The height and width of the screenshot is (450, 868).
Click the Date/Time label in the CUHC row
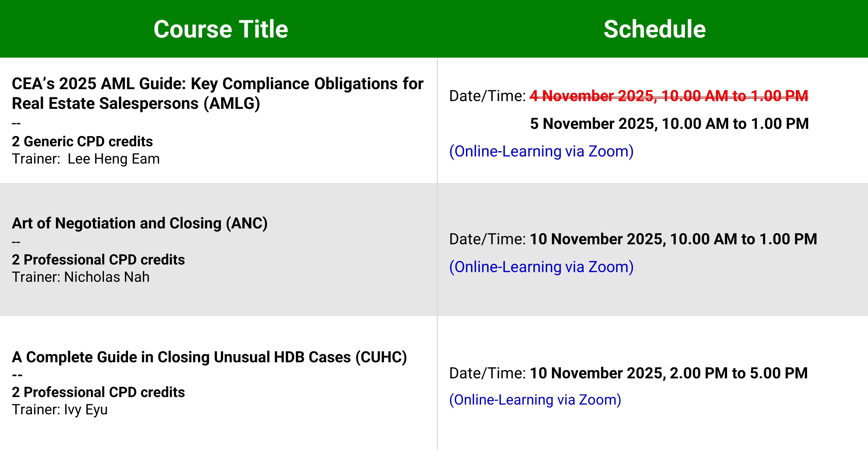tap(487, 373)
